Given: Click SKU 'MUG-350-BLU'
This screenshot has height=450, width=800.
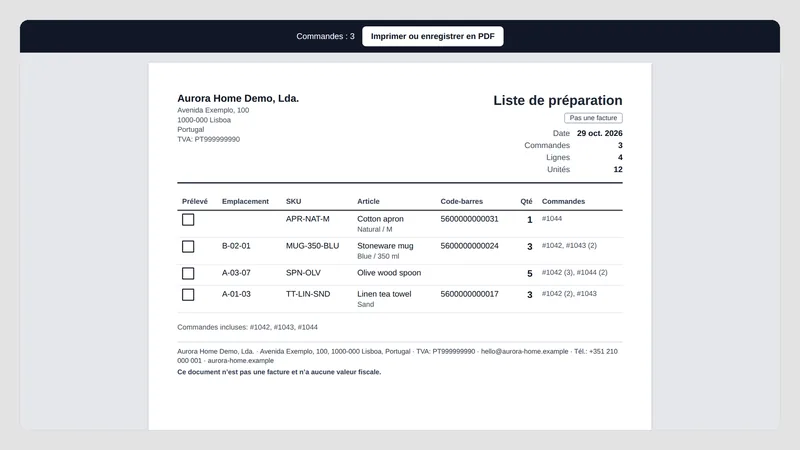Looking at the screenshot, I should click(x=312, y=246).
